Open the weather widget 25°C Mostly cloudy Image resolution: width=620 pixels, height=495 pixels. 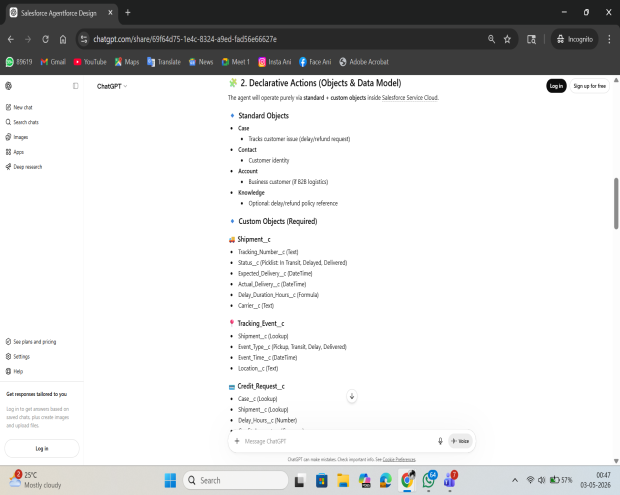[x=36, y=480]
